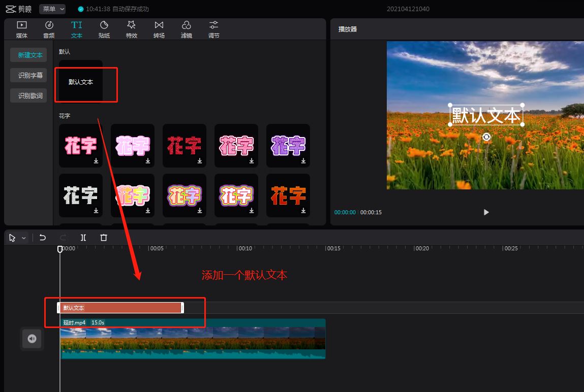Select the dark red glitter 花字 style
584x392 pixels.
point(185,145)
